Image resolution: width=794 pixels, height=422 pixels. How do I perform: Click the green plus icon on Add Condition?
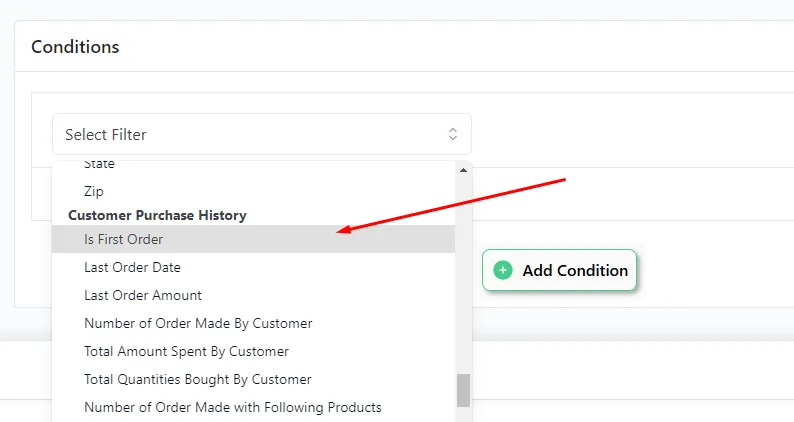(503, 270)
